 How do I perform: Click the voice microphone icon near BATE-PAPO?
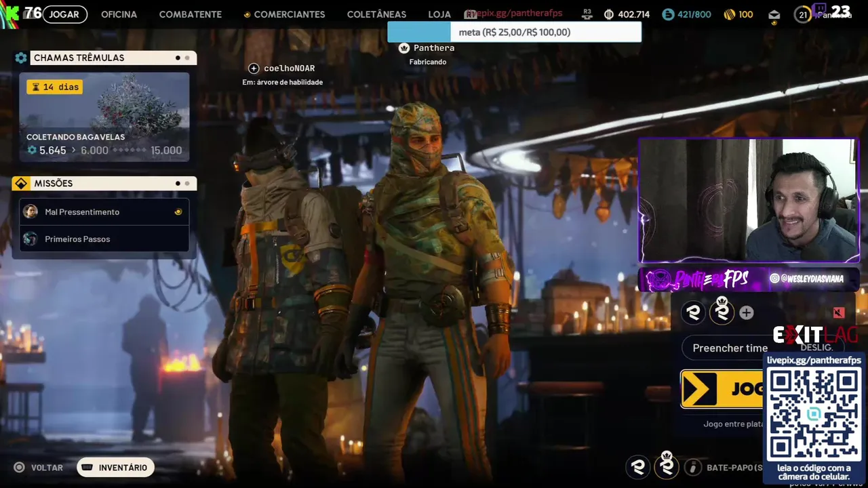pyautogui.click(x=693, y=467)
